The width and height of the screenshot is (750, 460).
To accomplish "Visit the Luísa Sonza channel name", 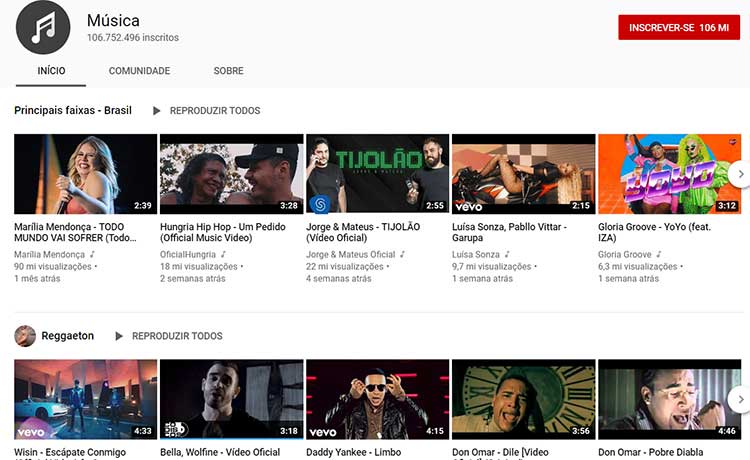I will click(475, 254).
